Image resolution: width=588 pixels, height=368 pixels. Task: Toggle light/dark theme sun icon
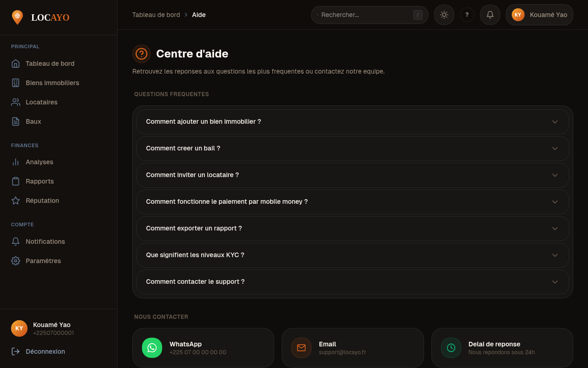pyautogui.click(x=444, y=15)
